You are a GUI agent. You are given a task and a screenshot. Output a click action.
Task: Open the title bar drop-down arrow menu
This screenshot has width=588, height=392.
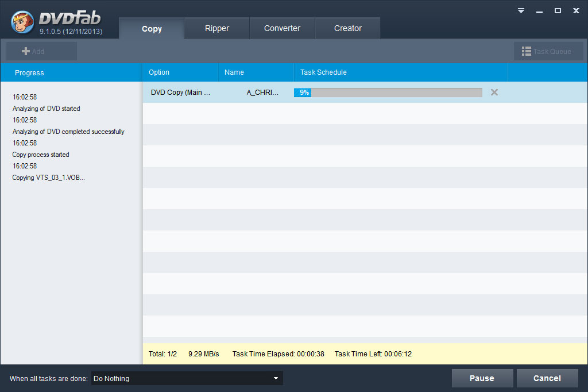[x=520, y=10]
